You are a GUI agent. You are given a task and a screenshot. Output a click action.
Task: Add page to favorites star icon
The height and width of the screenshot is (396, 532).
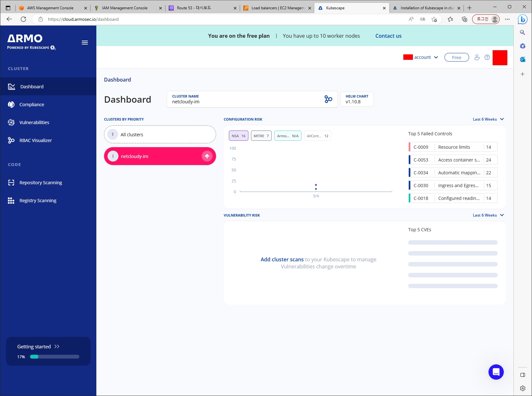(434, 19)
